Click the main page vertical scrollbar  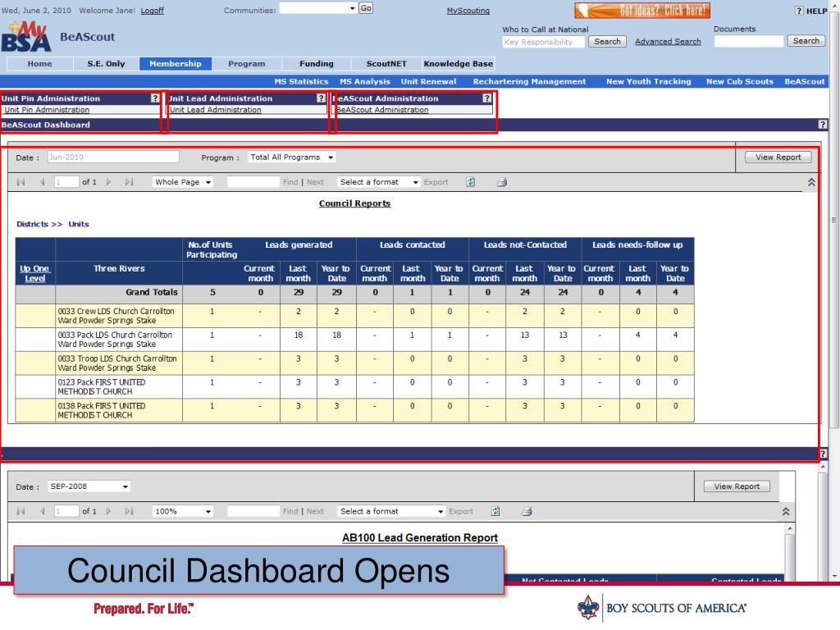(x=834, y=220)
